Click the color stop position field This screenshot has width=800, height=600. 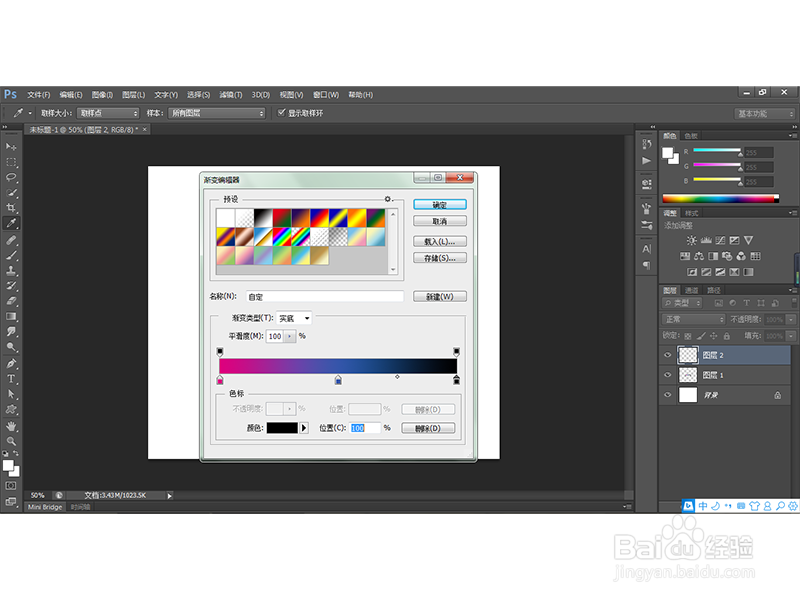pos(365,428)
